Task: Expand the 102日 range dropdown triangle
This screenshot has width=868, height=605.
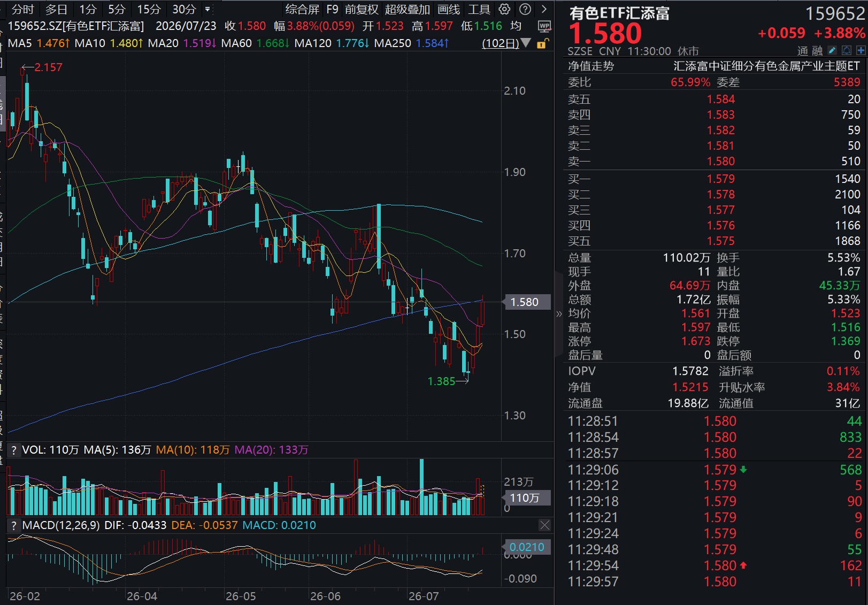Action: coord(526,43)
